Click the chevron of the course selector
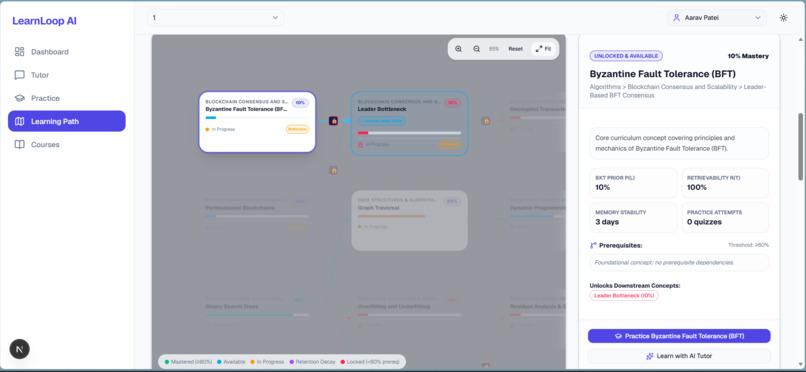Screen dimensions: 806x372 click(275, 17)
